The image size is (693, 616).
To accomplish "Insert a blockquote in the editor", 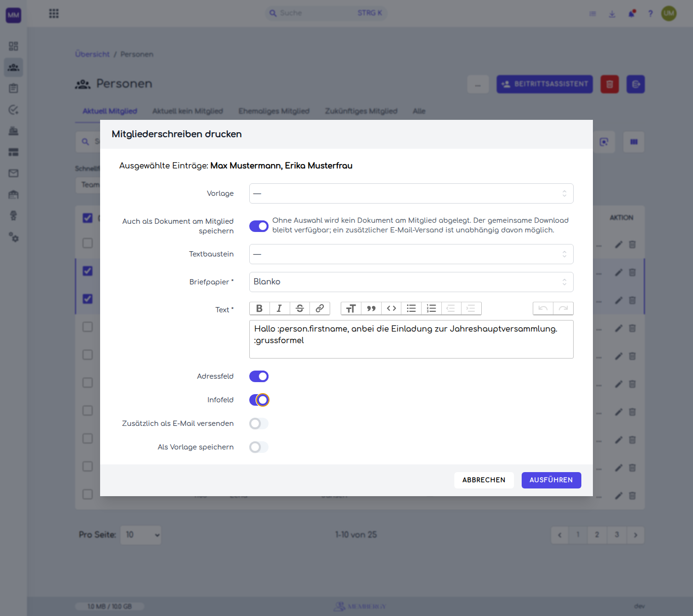I will [371, 308].
